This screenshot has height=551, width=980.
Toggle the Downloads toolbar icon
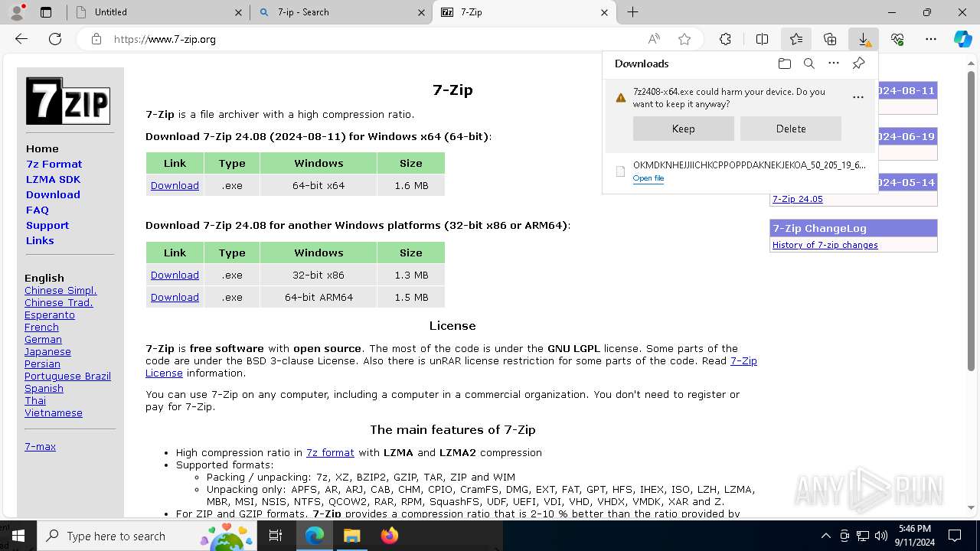(x=864, y=39)
